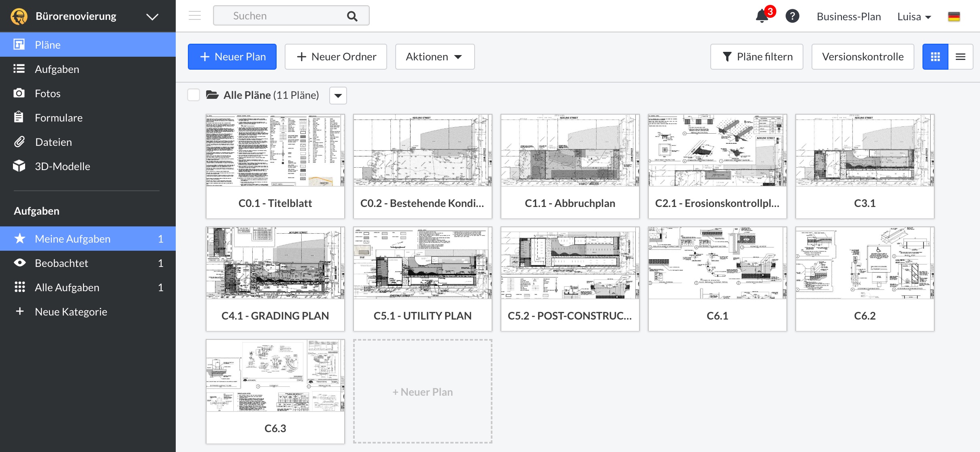980x452 pixels.
Task: Click the Neuer Plan blue button
Action: tap(232, 57)
